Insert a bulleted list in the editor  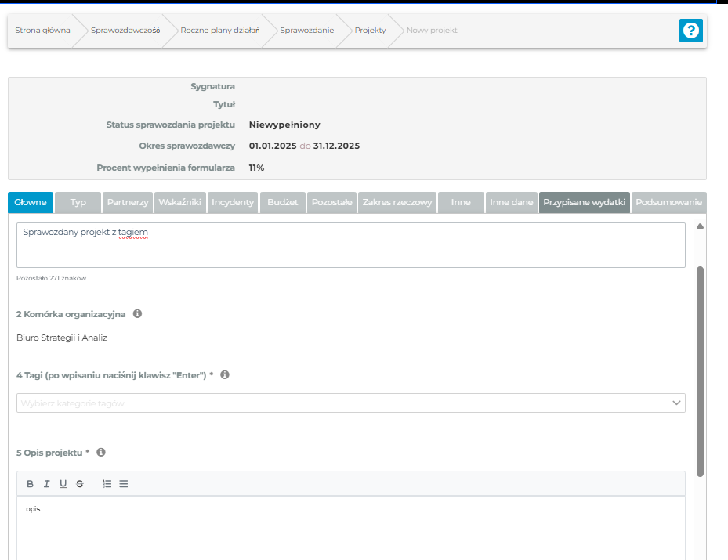click(124, 484)
